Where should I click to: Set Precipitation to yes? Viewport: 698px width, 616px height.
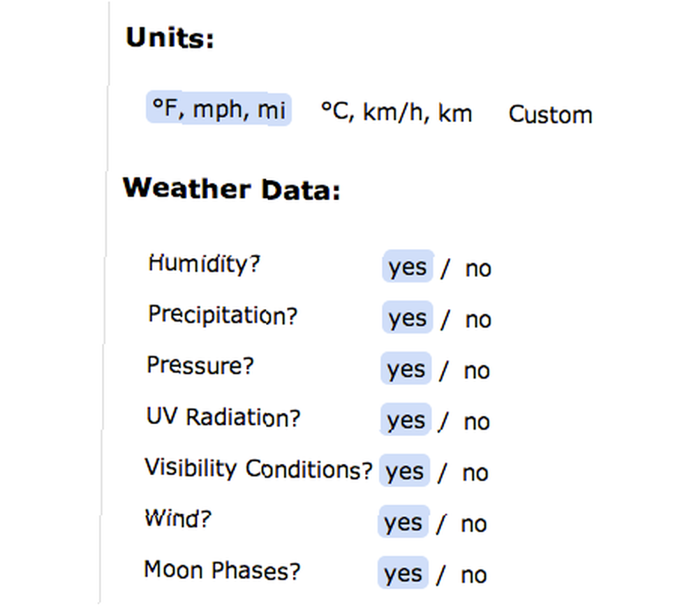(x=408, y=317)
